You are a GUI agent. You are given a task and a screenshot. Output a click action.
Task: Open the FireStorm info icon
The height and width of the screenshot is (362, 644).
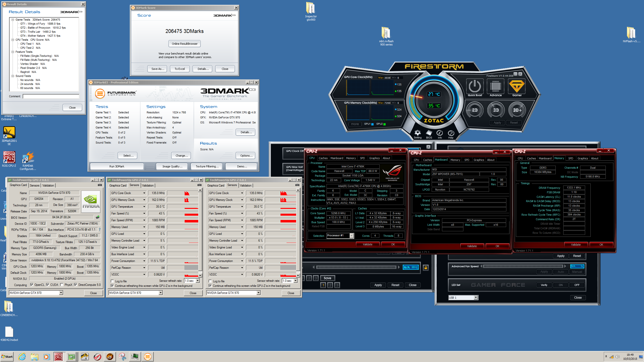click(x=440, y=133)
